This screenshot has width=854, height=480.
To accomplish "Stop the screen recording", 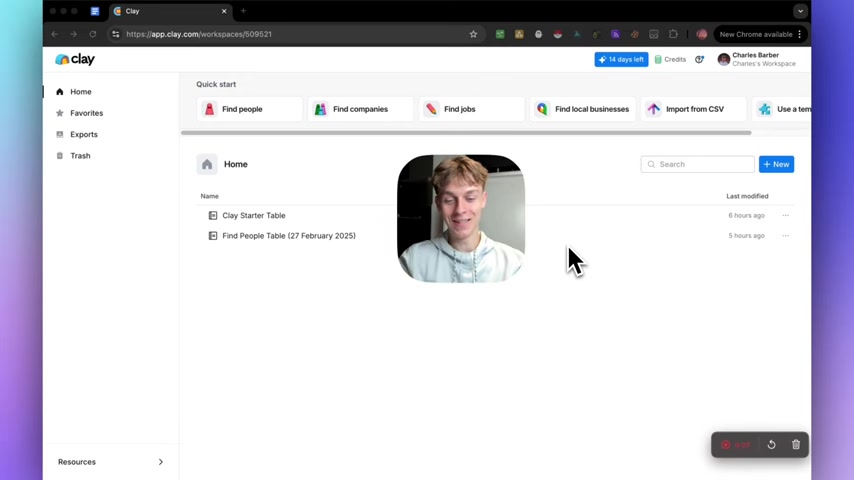I will click(x=725, y=445).
